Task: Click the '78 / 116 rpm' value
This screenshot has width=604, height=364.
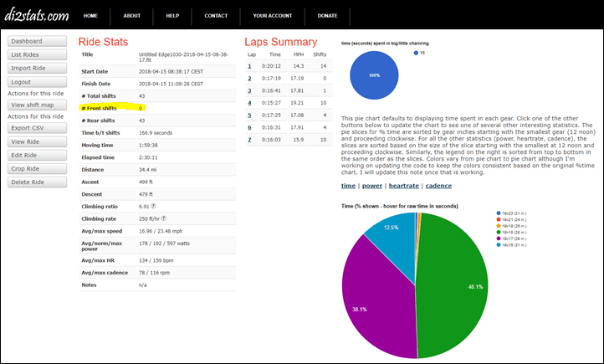Action: pyautogui.click(x=154, y=273)
